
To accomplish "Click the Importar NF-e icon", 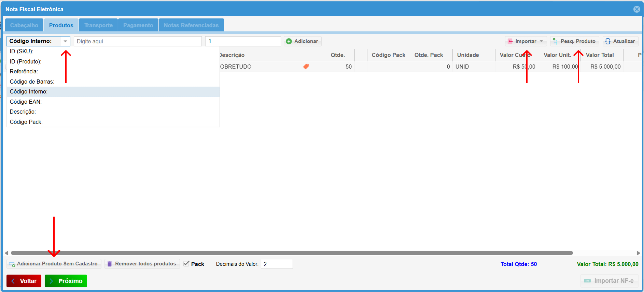I will coord(587,281).
